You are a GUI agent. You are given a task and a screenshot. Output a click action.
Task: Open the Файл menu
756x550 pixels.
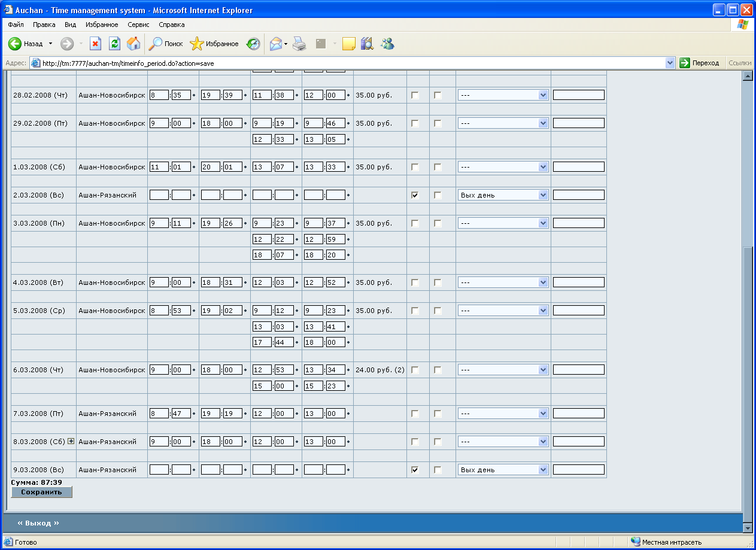tap(16, 25)
